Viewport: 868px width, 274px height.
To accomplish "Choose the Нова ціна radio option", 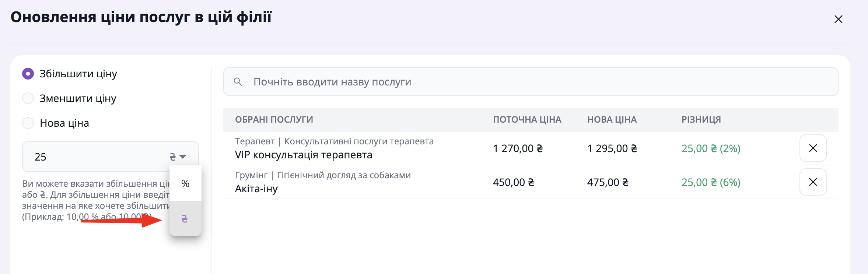I will [28, 123].
